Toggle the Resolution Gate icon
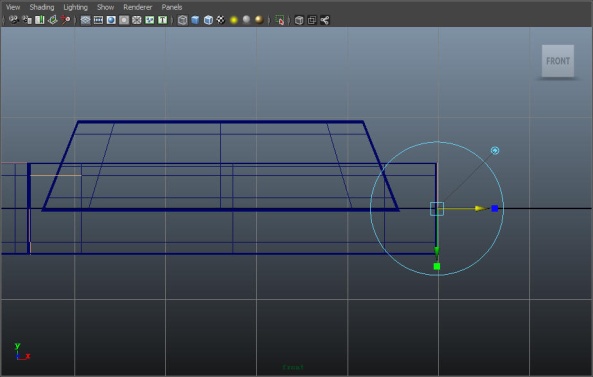The height and width of the screenshot is (377, 593). pos(111,20)
